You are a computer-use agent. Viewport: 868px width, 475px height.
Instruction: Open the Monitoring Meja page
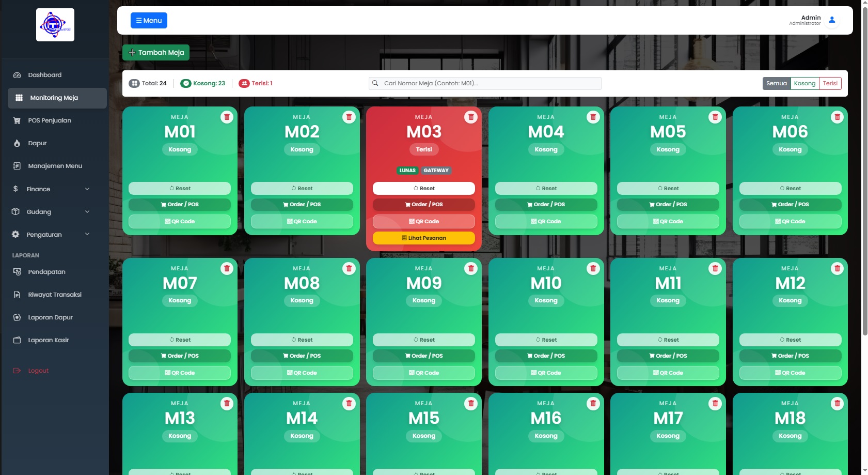[x=57, y=98]
